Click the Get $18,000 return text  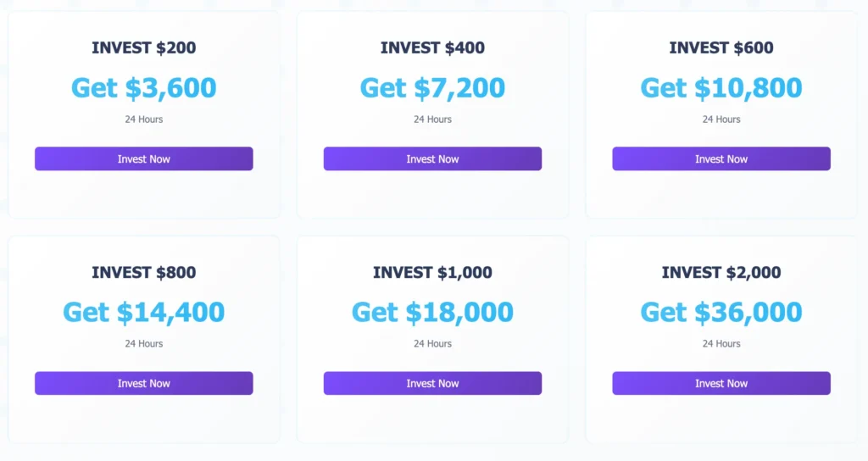pyautogui.click(x=432, y=312)
